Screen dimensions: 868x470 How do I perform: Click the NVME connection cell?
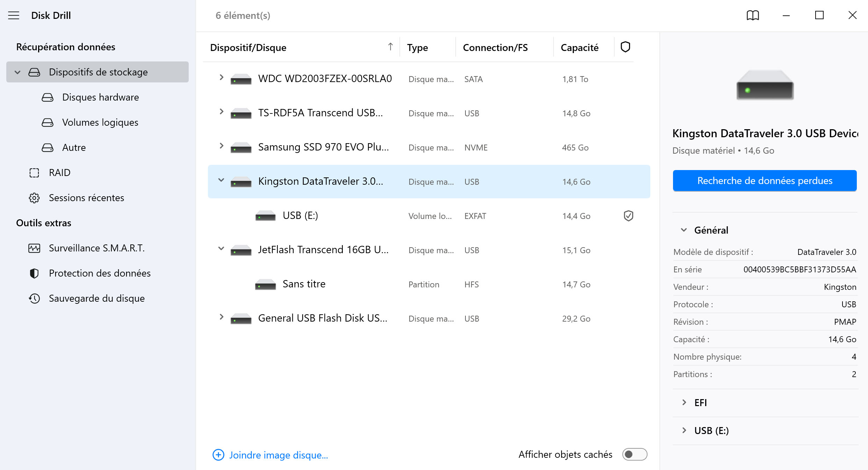[x=476, y=148]
